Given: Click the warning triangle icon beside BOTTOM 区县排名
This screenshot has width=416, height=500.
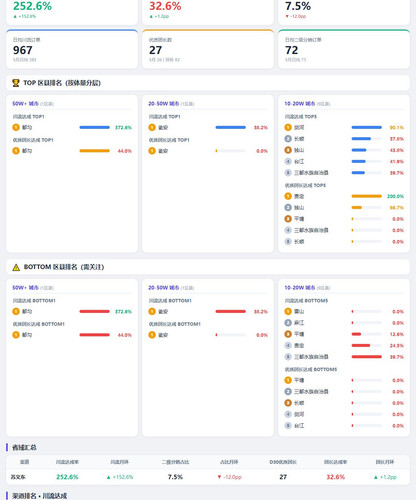Looking at the screenshot, I should (16, 267).
